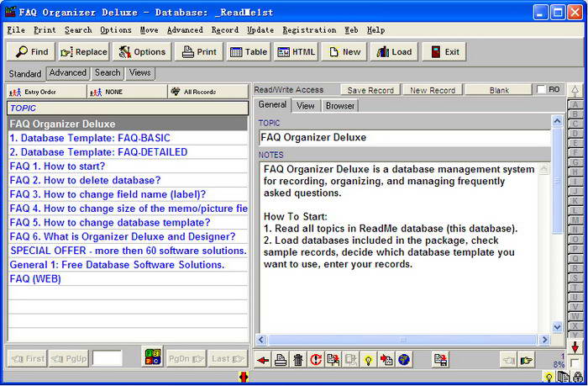
Task: Click the printer icon in bottom toolbar
Action: [x=281, y=361]
